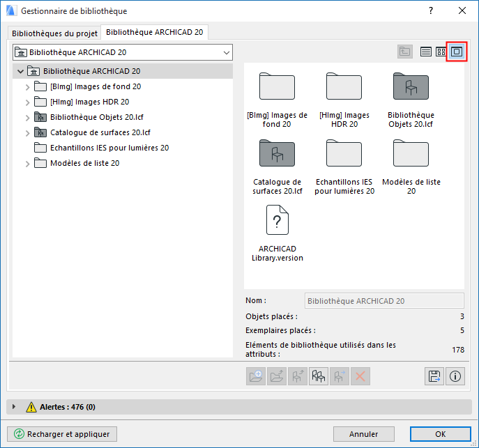Switch to small icons grid view

(441, 52)
